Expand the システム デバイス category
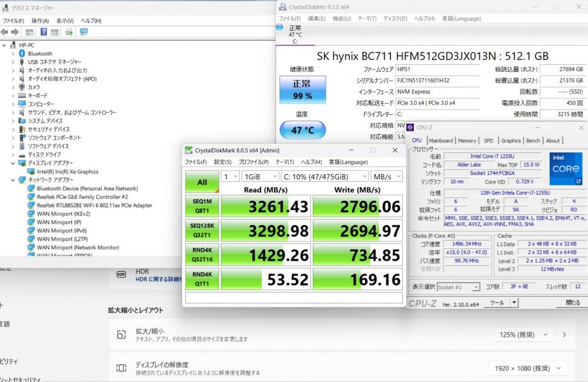This screenshot has height=382, width=588. [x=13, y=121]
